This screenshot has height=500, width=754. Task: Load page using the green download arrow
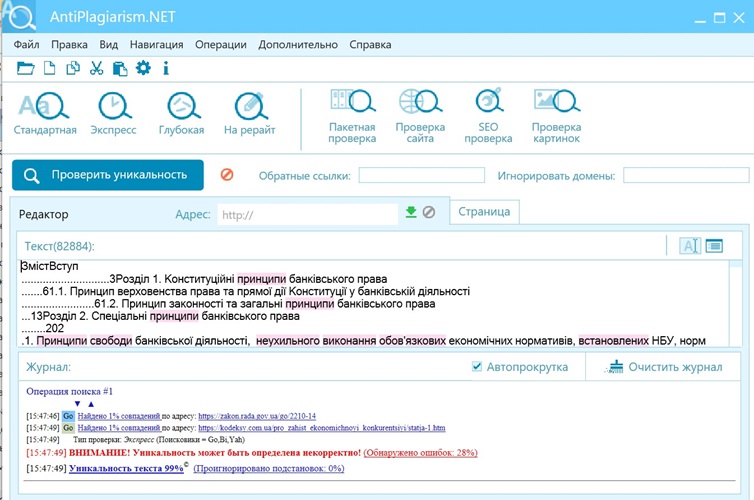pos(411,212)
